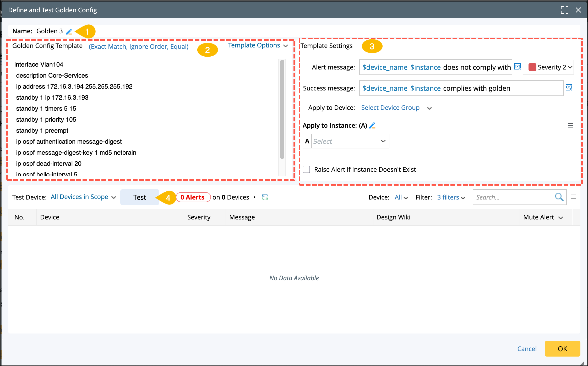Image resolution: width=588 pixels, height=366 pixels.
Task: Enable Raise Alert if Instance Doesn't Exist
Action: coord(306,169)
